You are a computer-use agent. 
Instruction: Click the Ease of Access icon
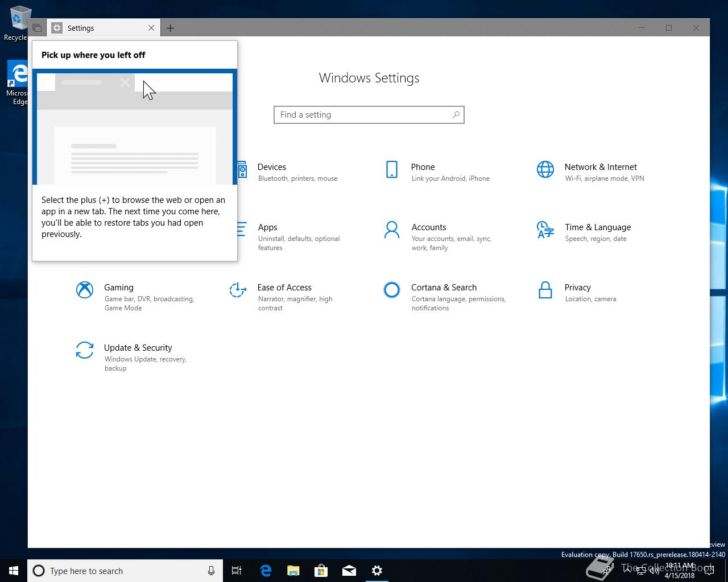point(238,290)
